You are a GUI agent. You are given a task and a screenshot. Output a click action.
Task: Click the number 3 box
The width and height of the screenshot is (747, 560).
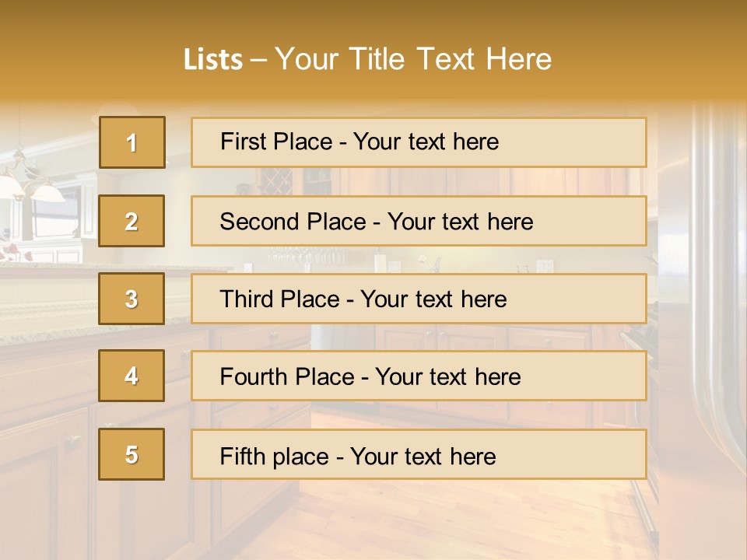(132, 299)
